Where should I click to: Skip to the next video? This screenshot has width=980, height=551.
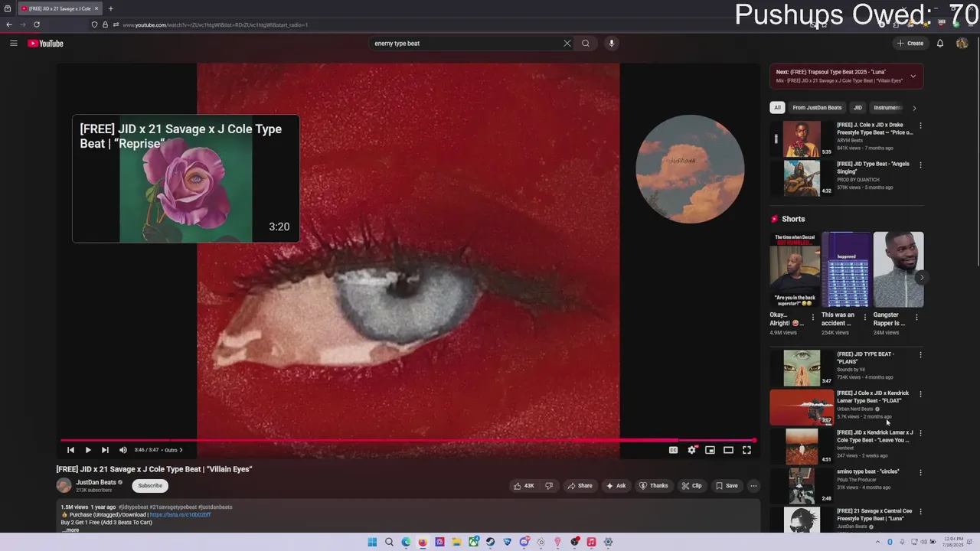pyautogui.click(x=105, y=450)
